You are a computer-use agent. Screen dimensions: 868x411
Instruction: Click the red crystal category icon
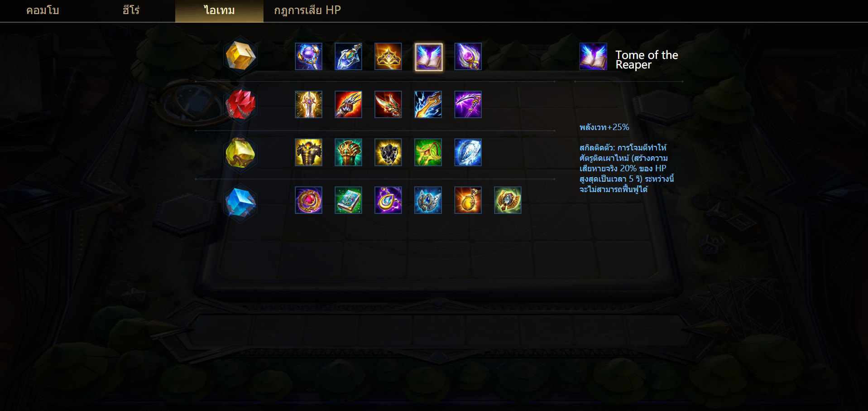[x=240, y=104]
